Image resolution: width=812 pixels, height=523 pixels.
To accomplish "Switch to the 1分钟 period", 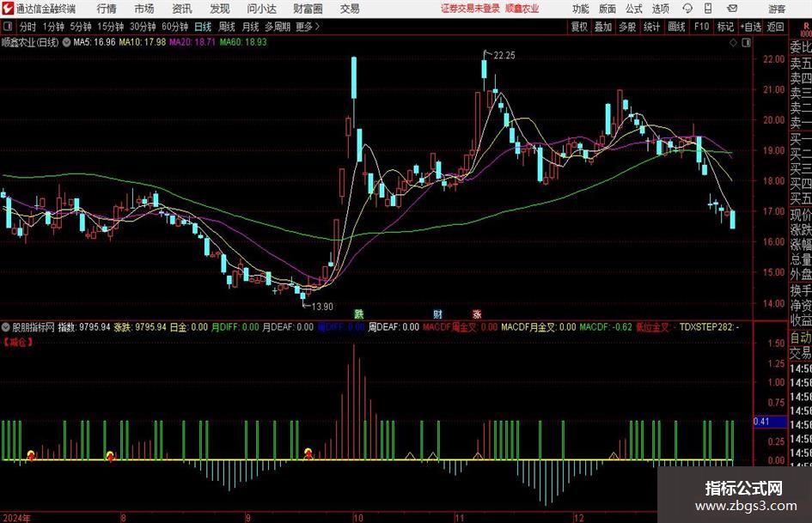I will click(x=52, y=27).
